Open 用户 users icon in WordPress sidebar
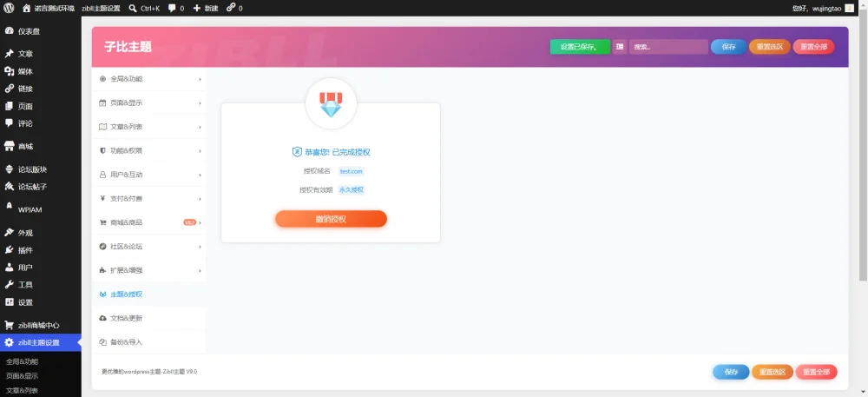The image size is (868, 397). tap(9, 268)
